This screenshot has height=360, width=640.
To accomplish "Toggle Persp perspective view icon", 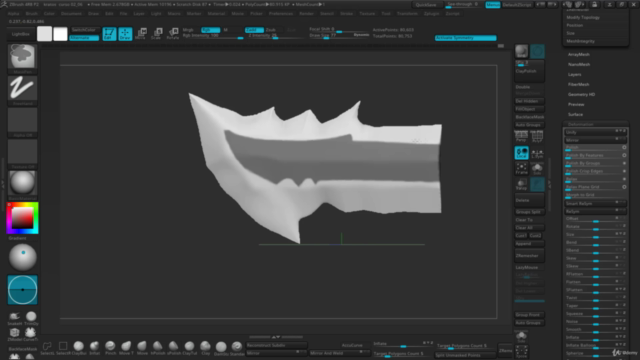I will click(521, 136).
